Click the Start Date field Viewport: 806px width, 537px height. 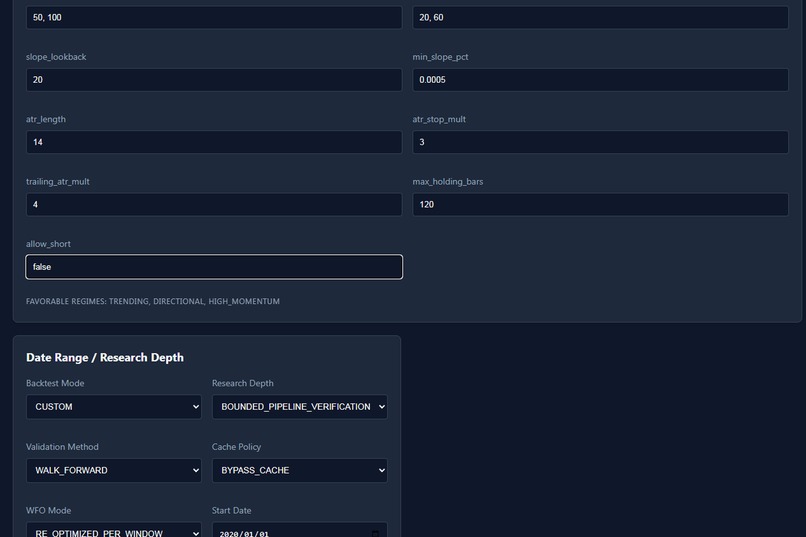[x=300, y=530]
